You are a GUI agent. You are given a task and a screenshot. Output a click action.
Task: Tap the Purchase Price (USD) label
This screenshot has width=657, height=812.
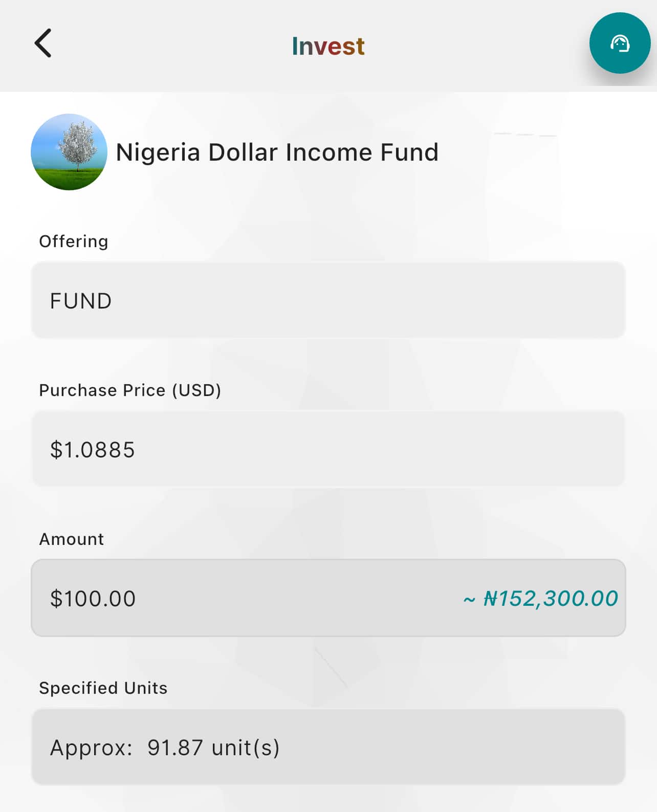tap(130, 390)
